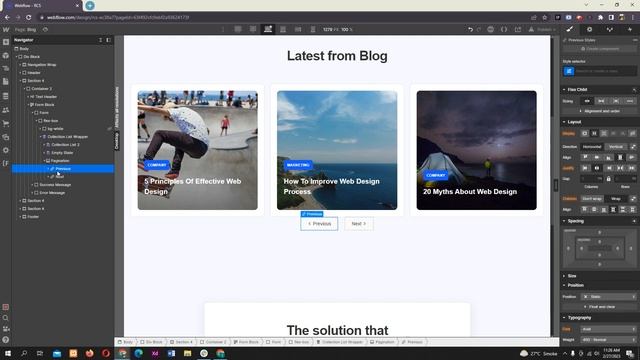Click the 20 Myths About Web Design card
This screenshot has height=360, width=640.
[476, 150]
